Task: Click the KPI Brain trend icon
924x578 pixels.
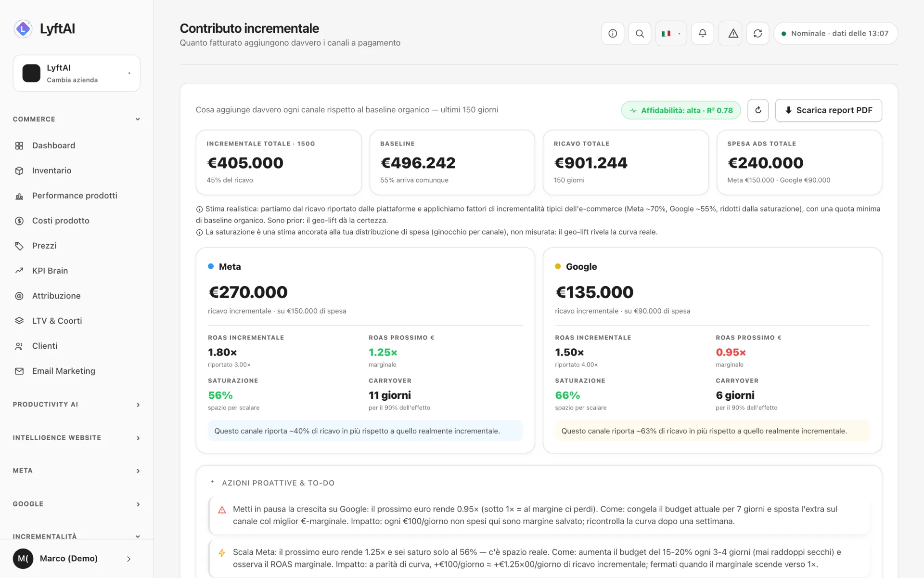Action: coord(19,271)
